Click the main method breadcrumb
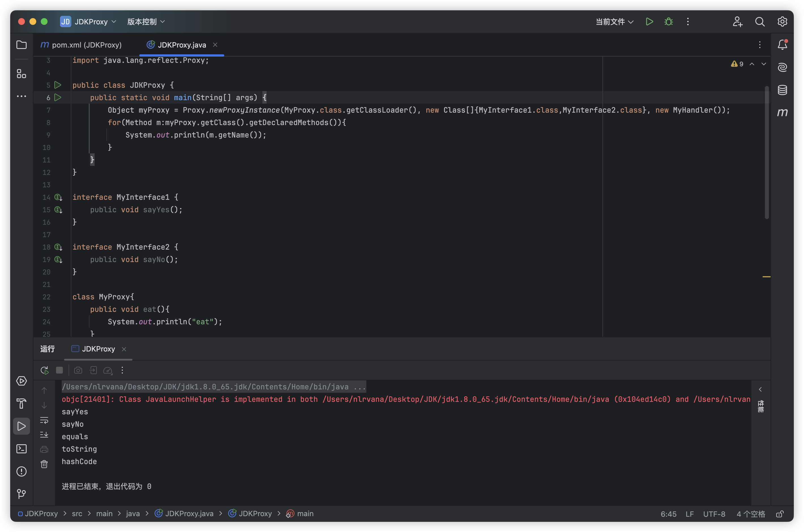The width and height of the screenshot is (804, 532). tap(300, 514)
